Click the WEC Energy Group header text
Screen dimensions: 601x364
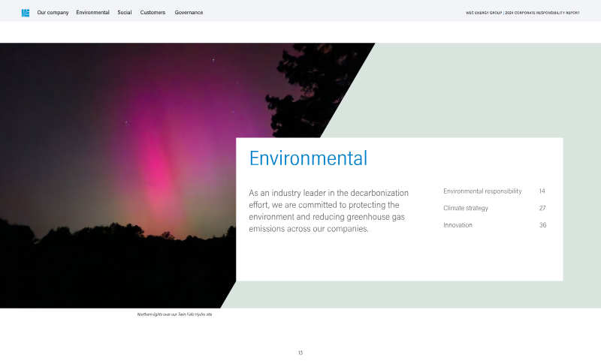[x=484, y=13]
